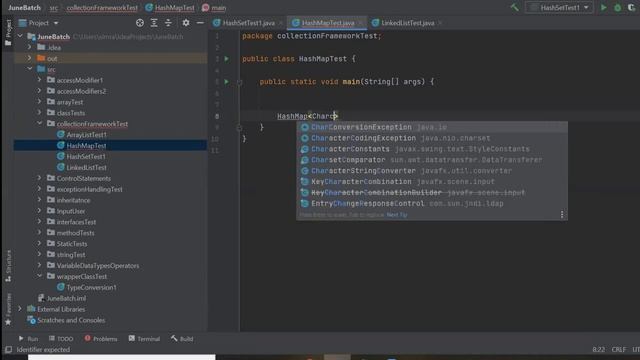Expand the .idea folder
This screenshot has height=360, width=640.
pos(29,47)
